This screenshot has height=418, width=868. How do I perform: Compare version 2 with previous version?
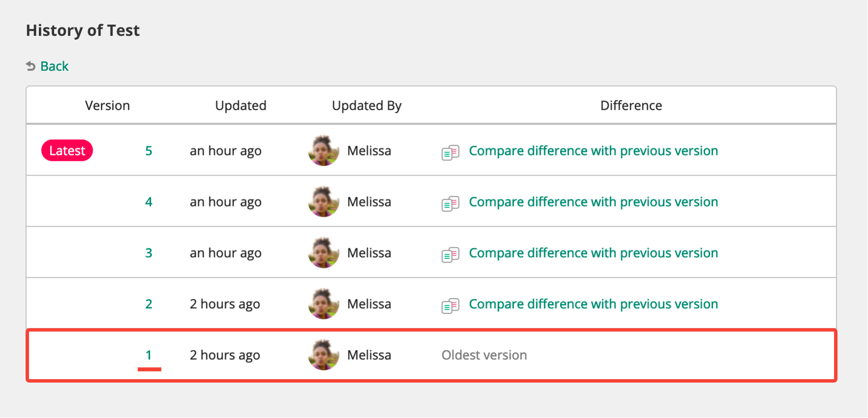(x=593, y=304)
